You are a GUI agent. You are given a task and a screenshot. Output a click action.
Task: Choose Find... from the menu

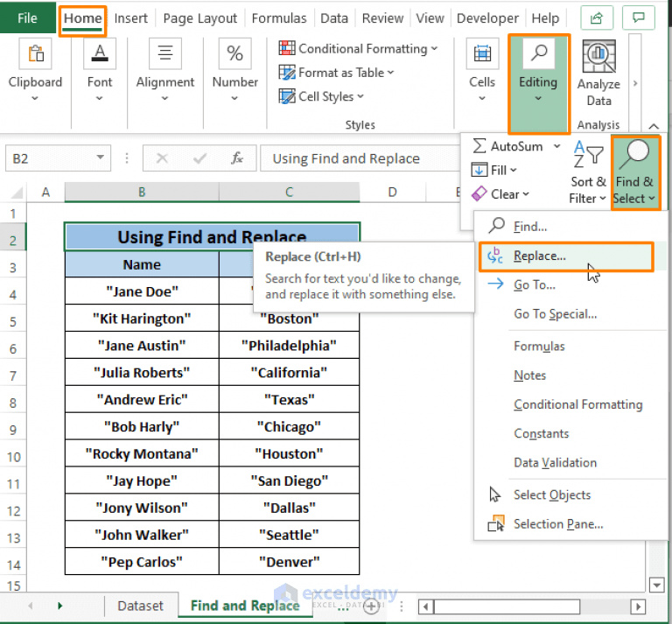(x=571, y=226)
